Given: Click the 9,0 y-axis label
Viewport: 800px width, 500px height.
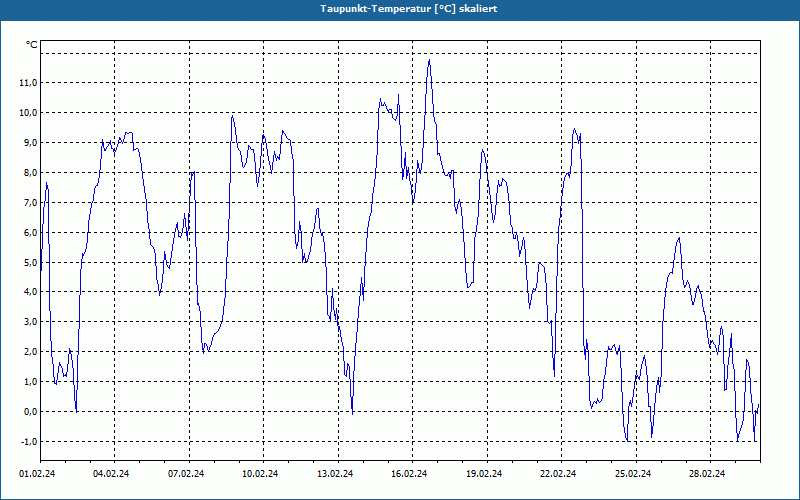Looking at the screenshot, I should (x=30, y=142).
